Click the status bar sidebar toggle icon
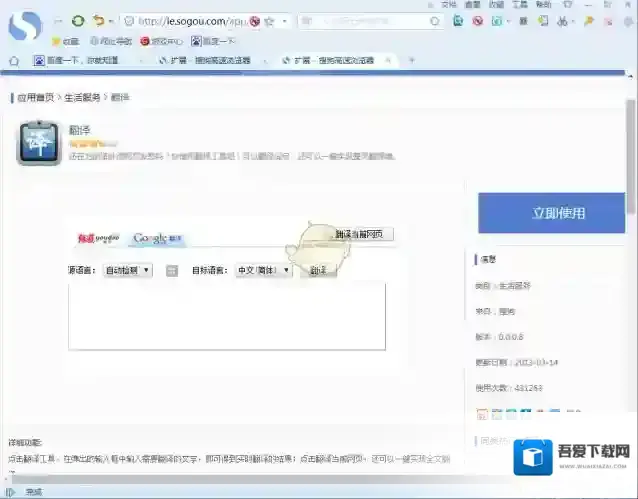Viewport: 638px width, 499px height. coord(10,492)
